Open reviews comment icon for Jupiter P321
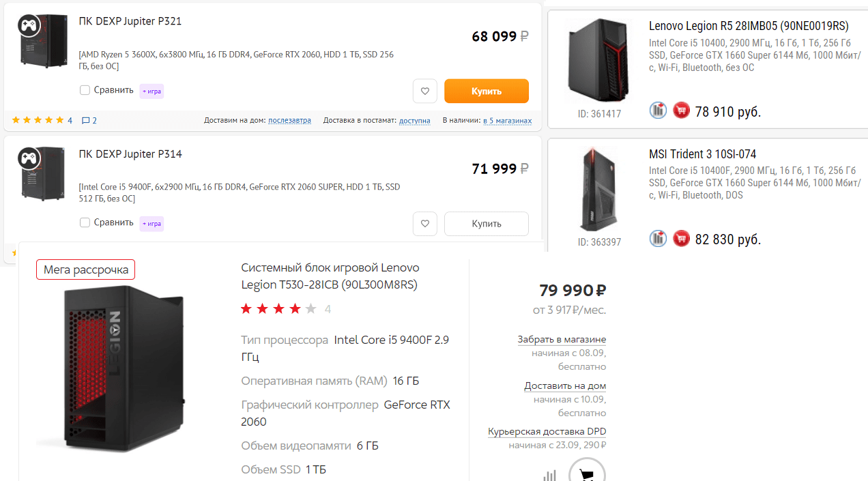The image size is (868, 481). 86,121
